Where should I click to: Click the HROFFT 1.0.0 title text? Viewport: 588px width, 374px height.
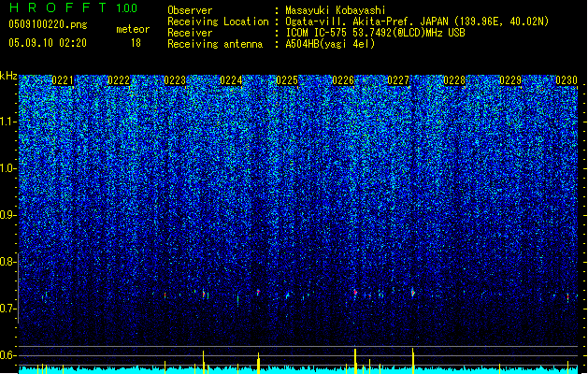click(73, 7)
